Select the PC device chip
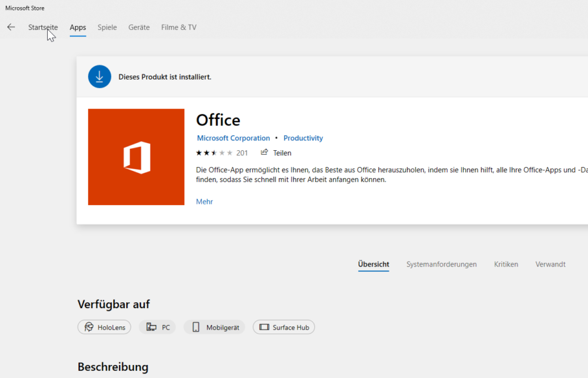 pos(157,327)
